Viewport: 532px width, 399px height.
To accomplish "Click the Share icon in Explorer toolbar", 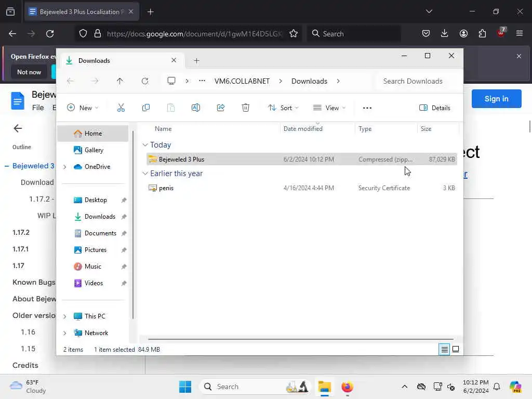I will (x=220, y=108).
